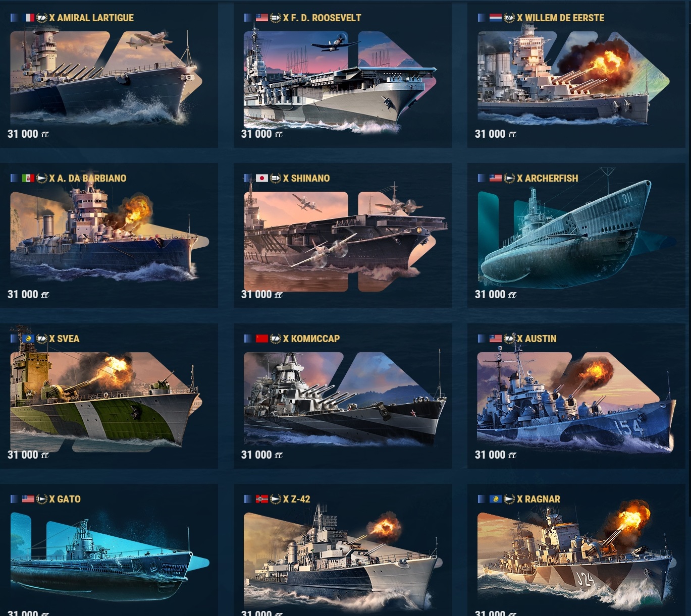Image resolution: width=691 pixels, height=616 pixels.
Task: Click the French flag icon beside Amiral Lartigue
Action: (28, 18)
